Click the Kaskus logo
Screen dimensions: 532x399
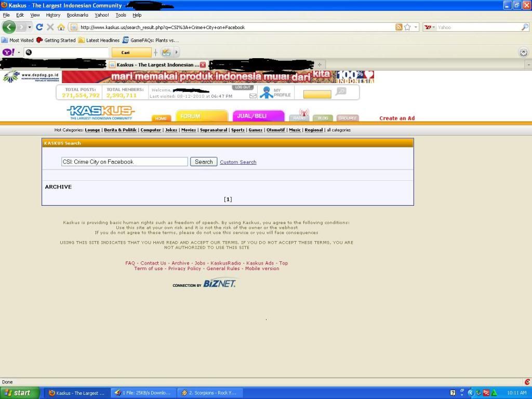101,113
